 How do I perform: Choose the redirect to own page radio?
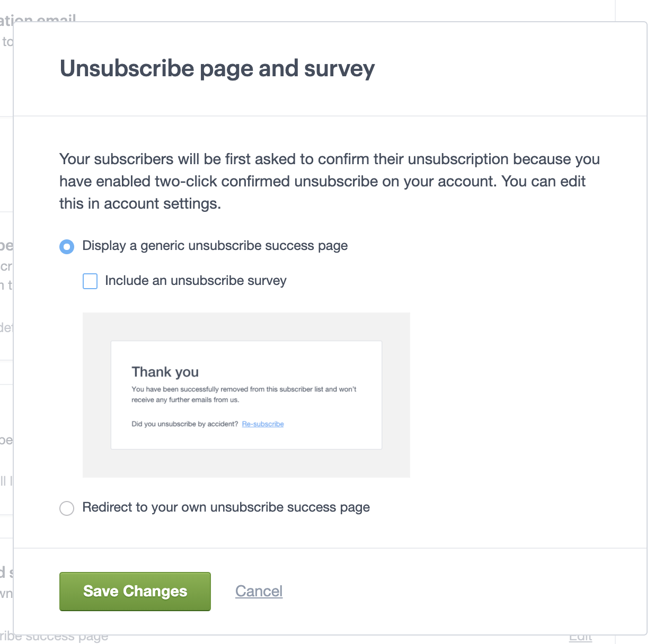67,508
